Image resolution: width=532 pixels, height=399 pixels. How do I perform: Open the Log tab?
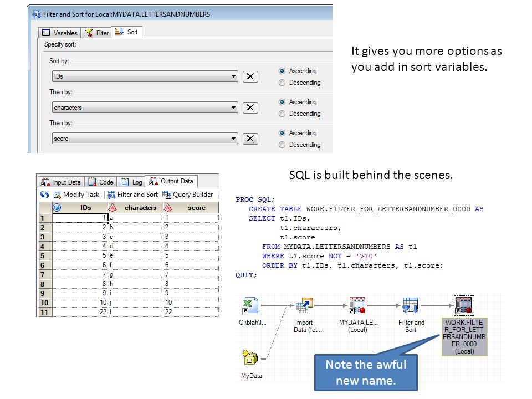[x=131, y=182]
